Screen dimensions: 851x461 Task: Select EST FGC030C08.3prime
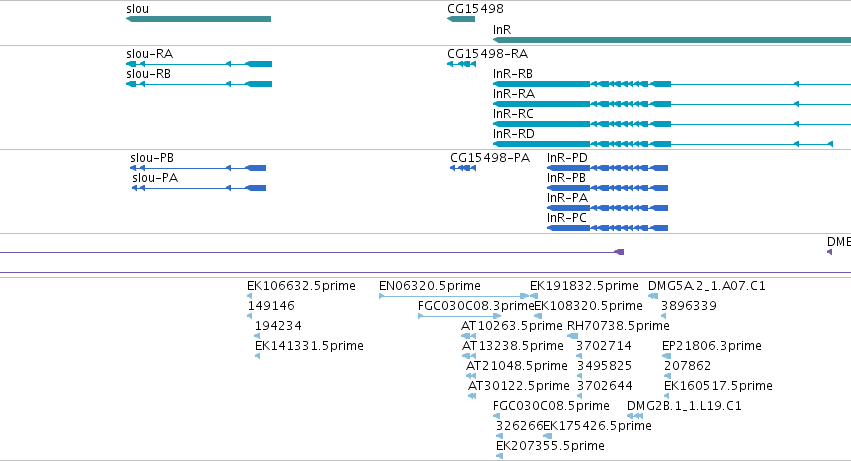(459, 316)
